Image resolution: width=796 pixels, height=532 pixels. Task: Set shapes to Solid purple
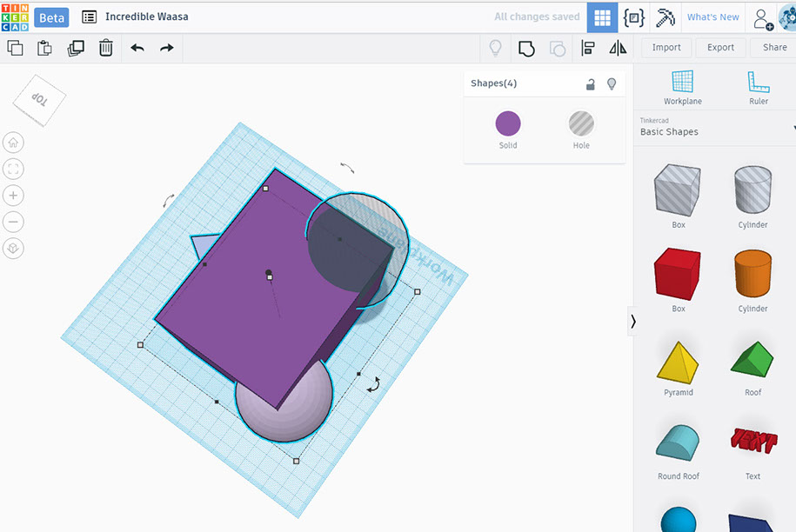click(x=508, y=123)
